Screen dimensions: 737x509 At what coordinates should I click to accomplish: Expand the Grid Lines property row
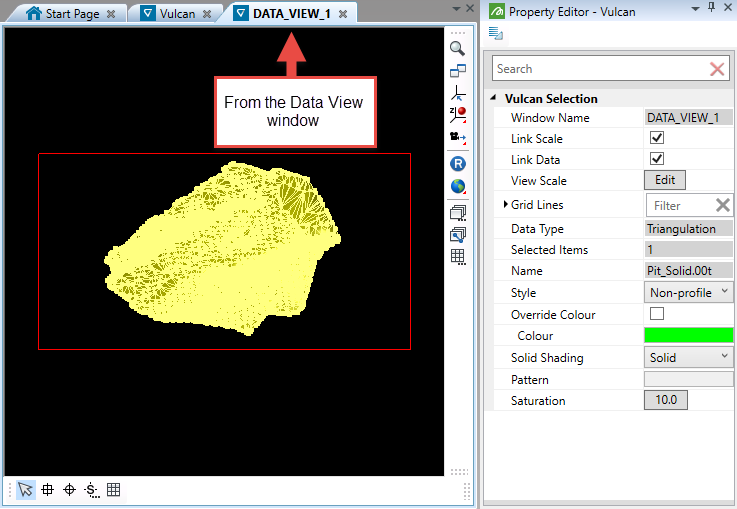tap(504, 205)
